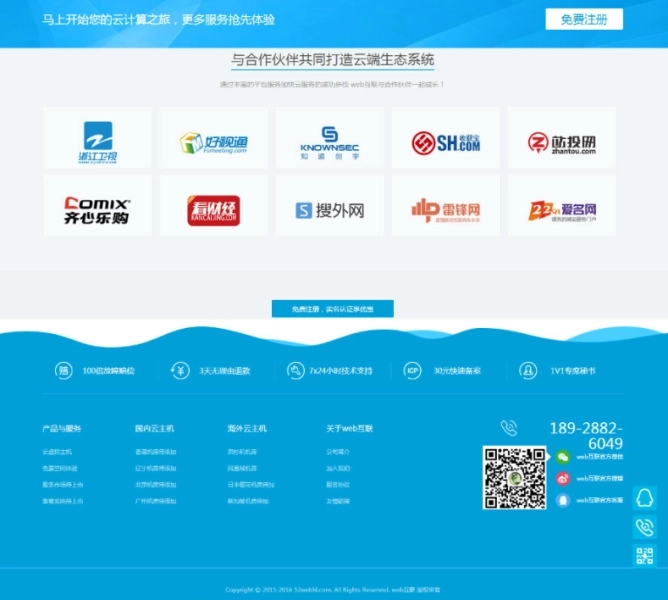Image resolution: width=668 pixels, height=600 pixels.
Task: Open the floating QR code button
Action: 645,556
